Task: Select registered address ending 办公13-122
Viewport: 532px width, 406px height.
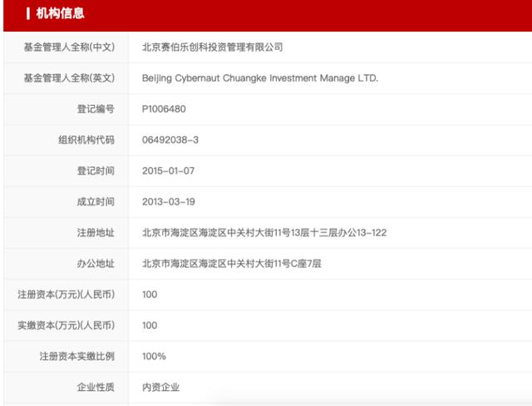Action: click(x=264, y=232)
